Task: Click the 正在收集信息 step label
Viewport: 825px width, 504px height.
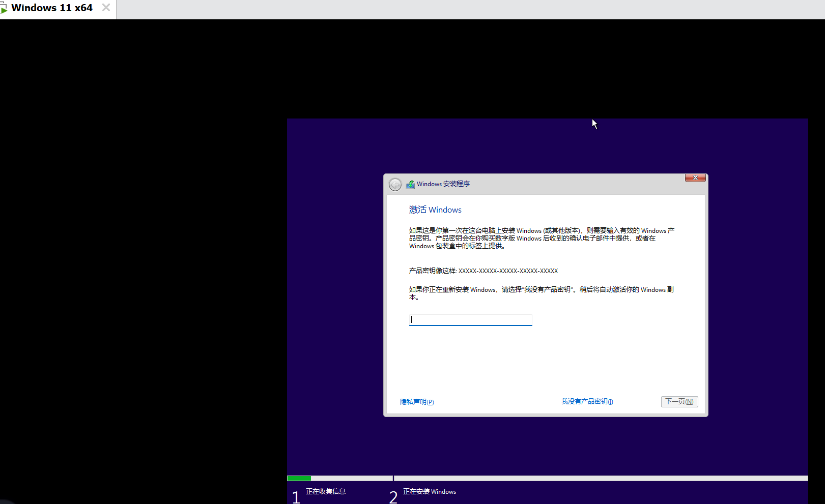Action: (x=326, y=491)
